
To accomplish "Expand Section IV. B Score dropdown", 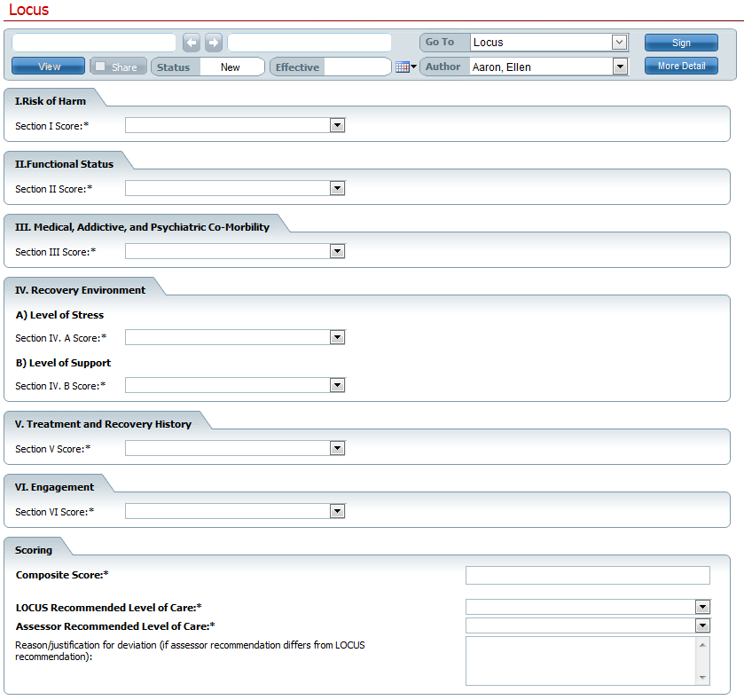I will pos(337,386).
